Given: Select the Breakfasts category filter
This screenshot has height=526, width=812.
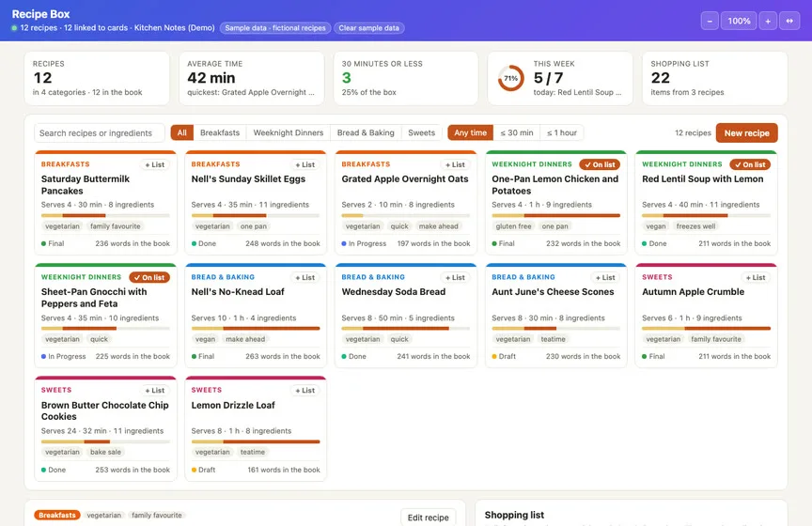Looking at the screenshot, I should [220, 132].
